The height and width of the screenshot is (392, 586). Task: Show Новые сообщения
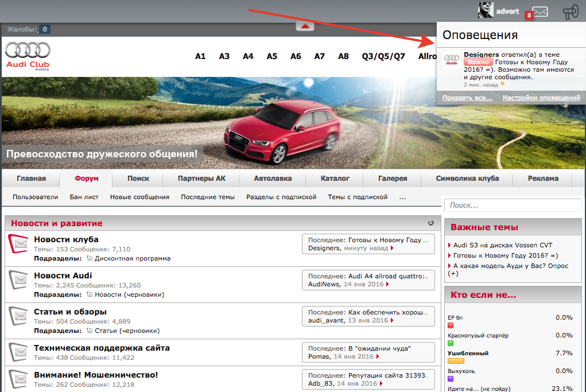click(x=140, y=197)
